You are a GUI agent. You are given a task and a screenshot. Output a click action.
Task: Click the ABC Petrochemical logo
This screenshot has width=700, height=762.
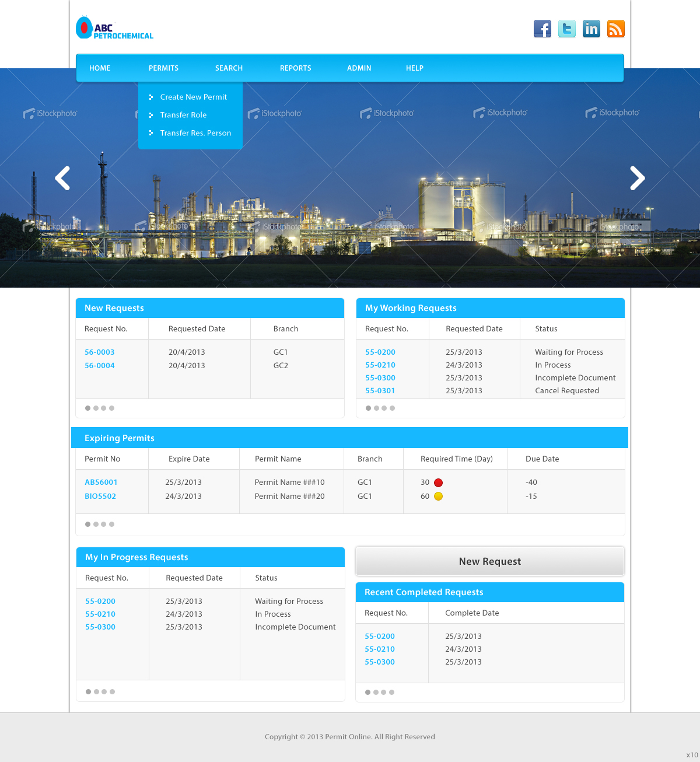[x=114, y=27]
